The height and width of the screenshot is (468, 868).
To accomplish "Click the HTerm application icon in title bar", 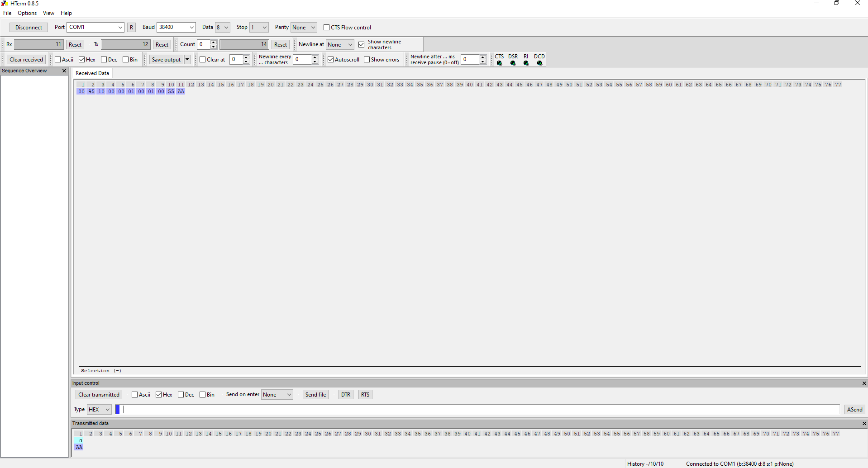I will tap(5, 3).
